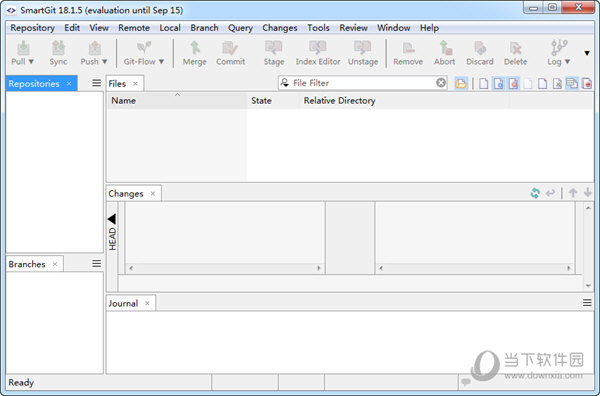The image size is (600, 396).
Task: Click the Abort toolbar icon
Action: pos(445,48)
